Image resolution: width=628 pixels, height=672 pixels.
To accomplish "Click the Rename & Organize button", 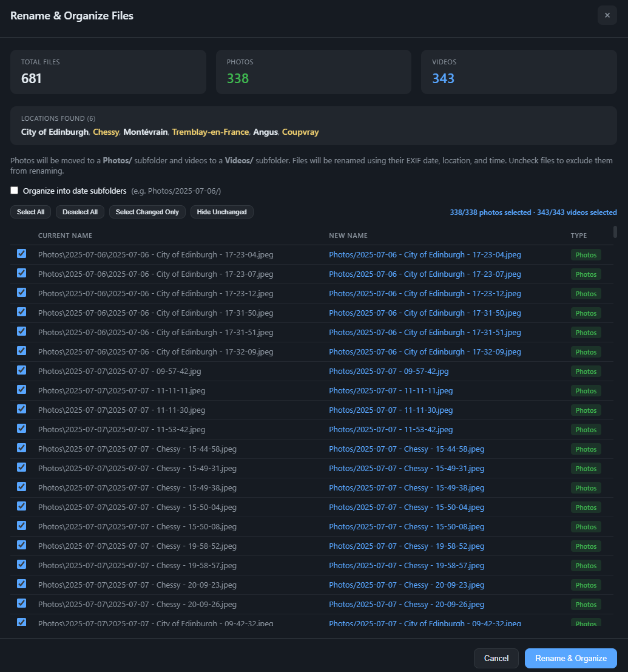I will 570,658.
